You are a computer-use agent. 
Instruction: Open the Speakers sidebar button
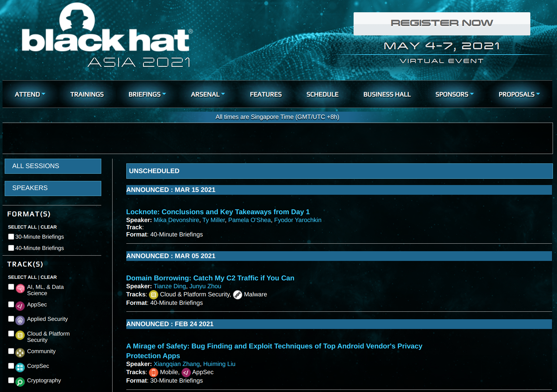tap(53, 188)
